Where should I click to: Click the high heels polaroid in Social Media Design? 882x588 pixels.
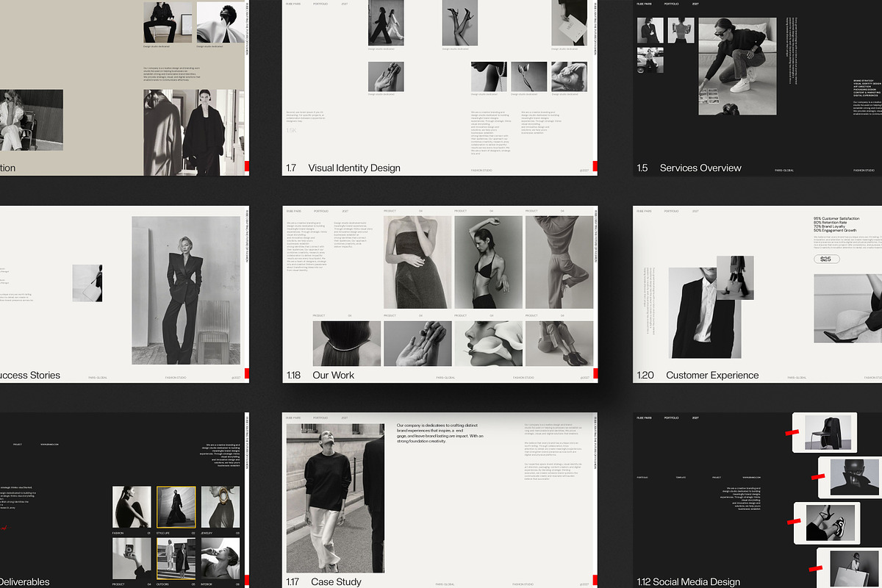coord(825,522)
